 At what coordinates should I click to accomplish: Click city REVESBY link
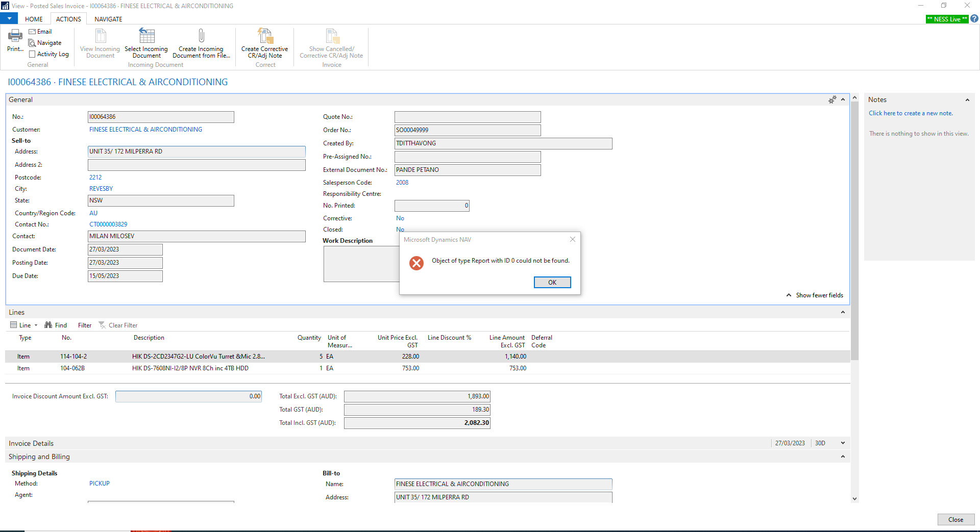pos(101,189)
